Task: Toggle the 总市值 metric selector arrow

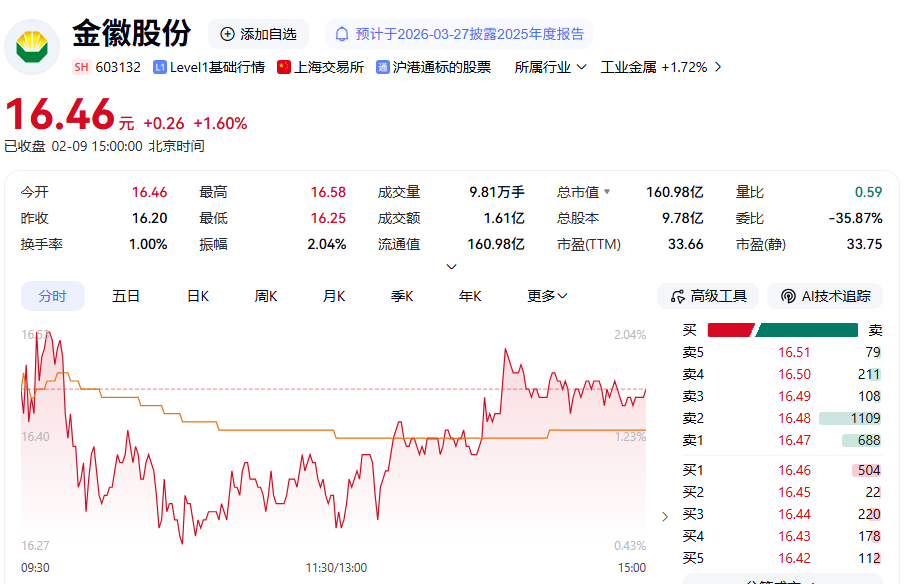Action: (x=606, y=192)
